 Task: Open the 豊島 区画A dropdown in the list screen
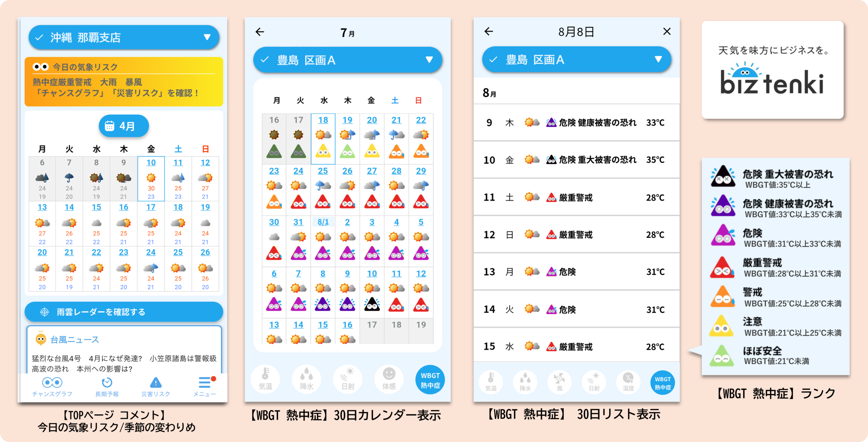[658, 60]
